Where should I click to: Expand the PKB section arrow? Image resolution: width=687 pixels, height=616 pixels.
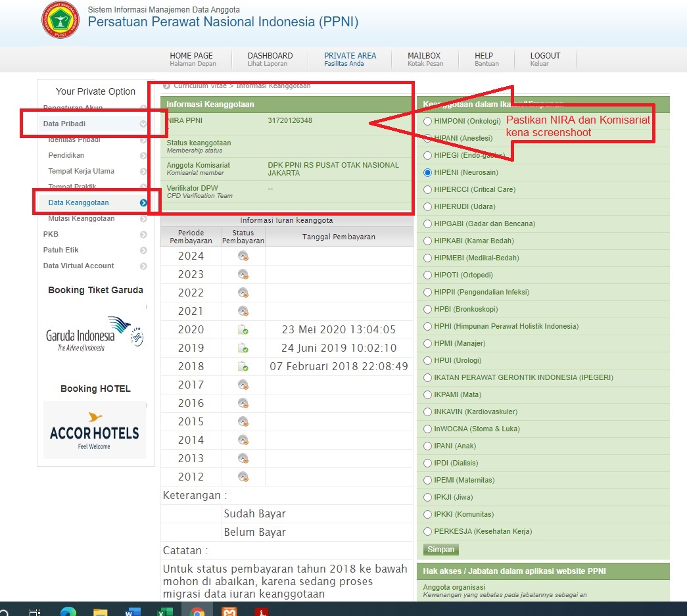tap(143, 235)
